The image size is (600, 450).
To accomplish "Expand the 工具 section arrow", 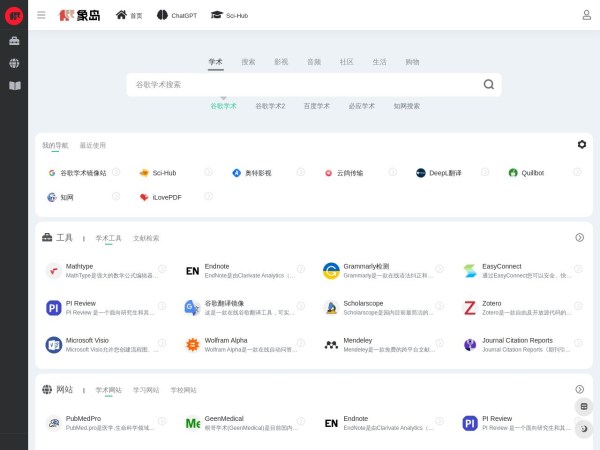I will [579, 238].
